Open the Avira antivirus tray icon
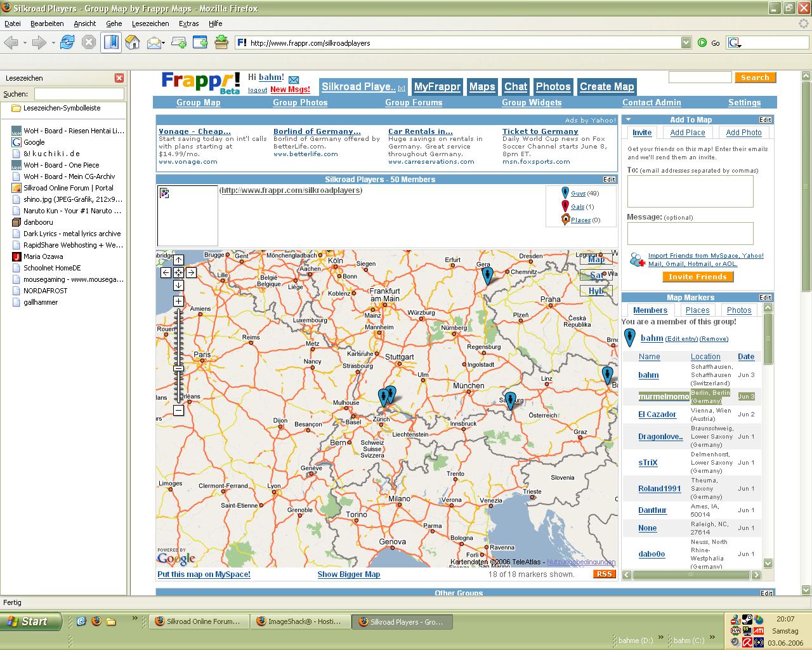The image size is (812, 650). click(747, 642)
